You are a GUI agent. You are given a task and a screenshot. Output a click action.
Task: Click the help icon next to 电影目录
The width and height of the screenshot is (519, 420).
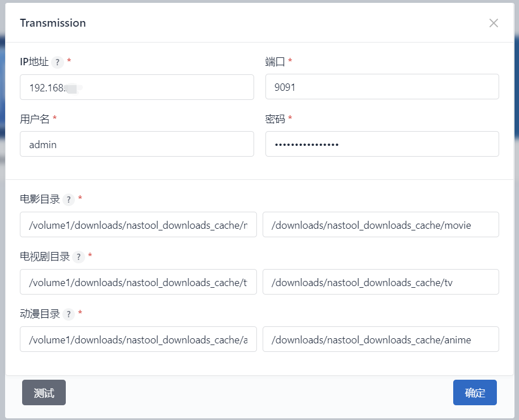pyautogui.click(x=68, y=200)
